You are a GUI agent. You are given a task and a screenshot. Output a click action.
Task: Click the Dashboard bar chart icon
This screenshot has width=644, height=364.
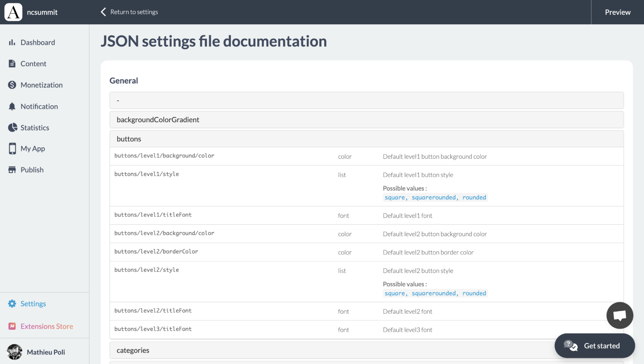(12, 42)
